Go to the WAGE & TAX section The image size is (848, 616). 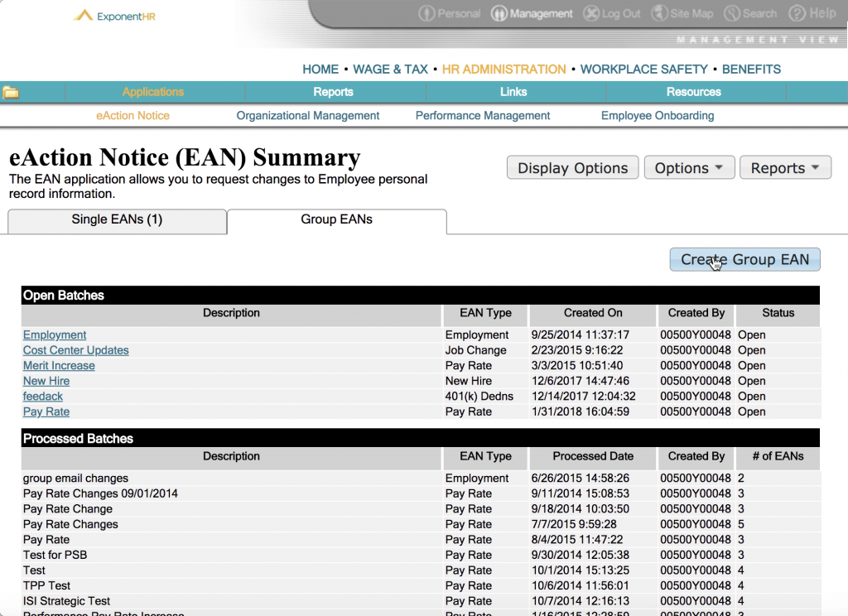pos(390,70)
